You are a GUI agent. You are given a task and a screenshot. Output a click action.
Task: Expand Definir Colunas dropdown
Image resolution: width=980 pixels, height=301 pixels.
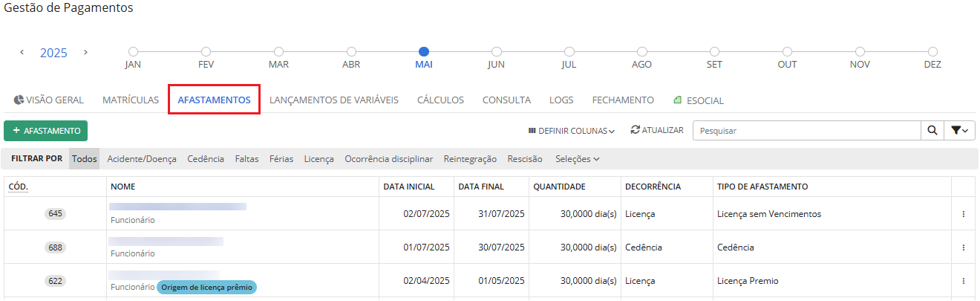pos(571,131)
